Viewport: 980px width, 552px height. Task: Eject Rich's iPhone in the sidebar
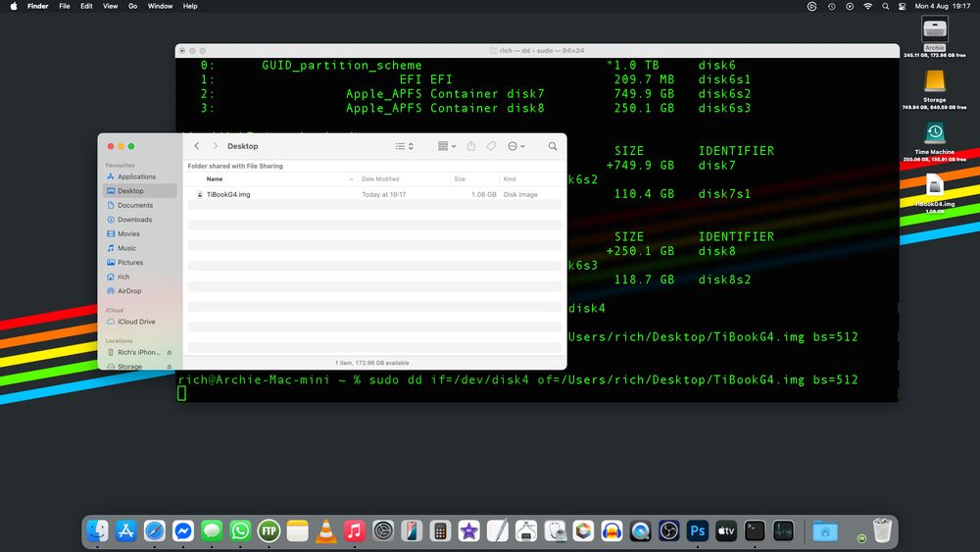[x=170, y=353]
